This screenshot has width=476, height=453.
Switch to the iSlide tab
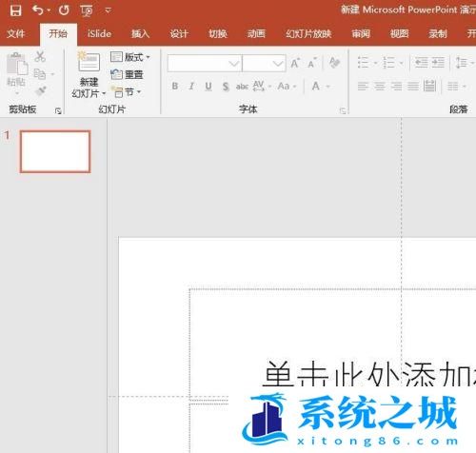pos(99,33)
